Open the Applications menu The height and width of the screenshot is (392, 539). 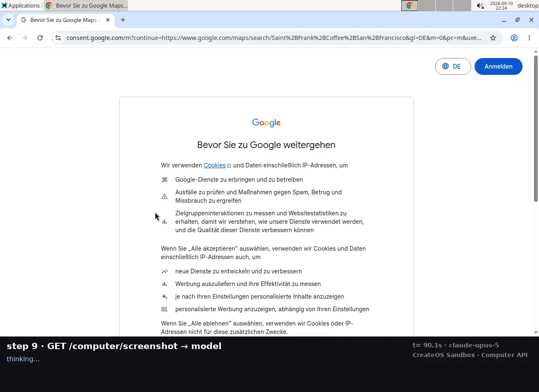point(21,5)
